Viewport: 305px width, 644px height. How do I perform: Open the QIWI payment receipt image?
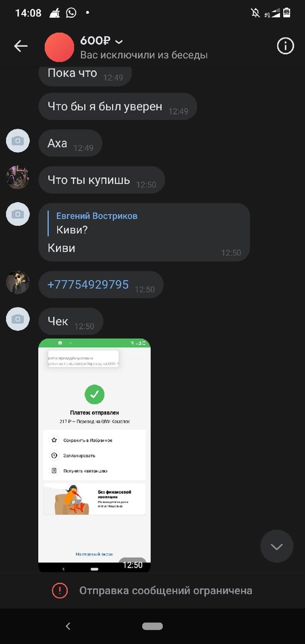[94, 455]
